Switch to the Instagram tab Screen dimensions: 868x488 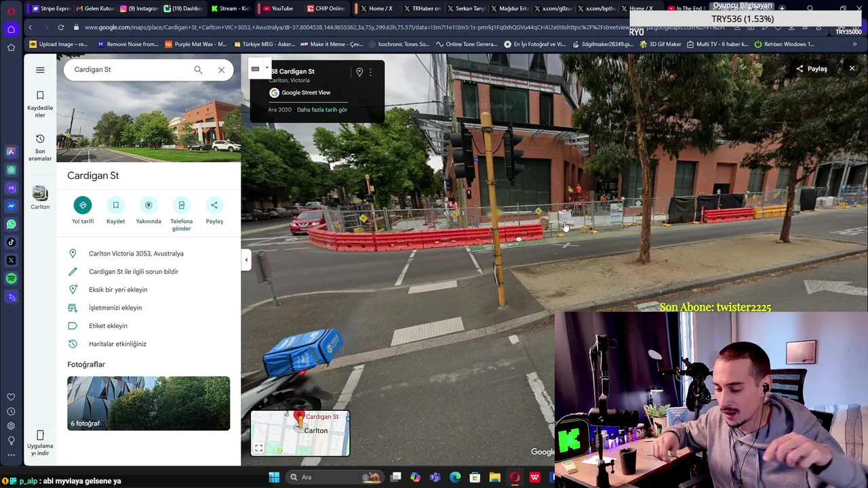point(139,8)
